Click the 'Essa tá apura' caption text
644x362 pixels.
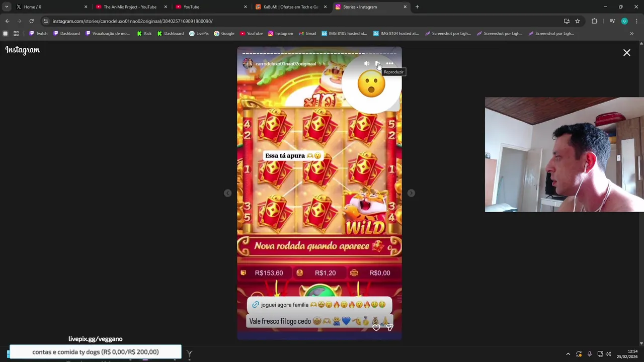293,156
